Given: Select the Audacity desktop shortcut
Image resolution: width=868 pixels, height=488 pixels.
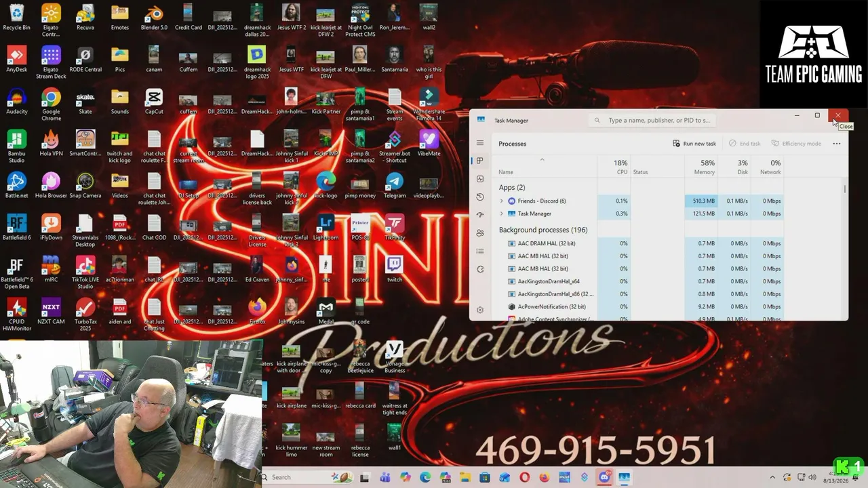Looking at the screenshot, I should [x=16, y=102].
